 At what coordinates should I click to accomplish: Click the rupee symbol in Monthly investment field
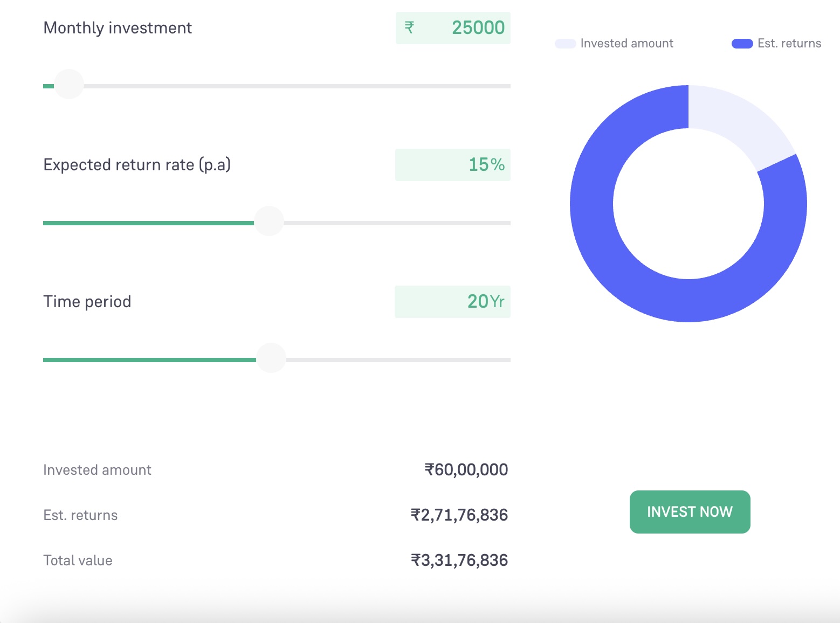click(x=410, y=27)
